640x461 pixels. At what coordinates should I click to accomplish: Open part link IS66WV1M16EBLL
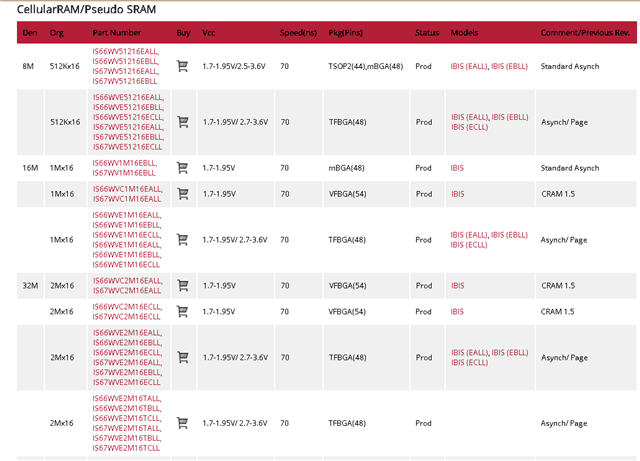point(124,163)
